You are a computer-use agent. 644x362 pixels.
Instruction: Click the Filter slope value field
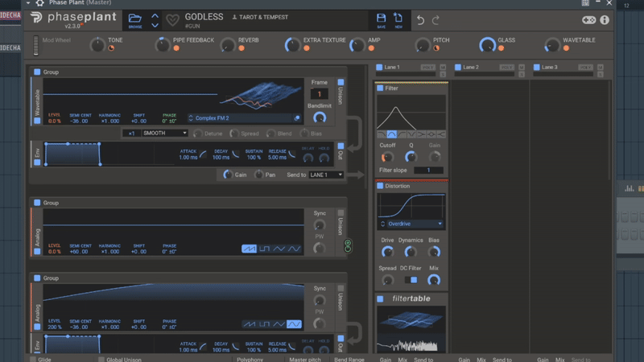click(428, 170)
